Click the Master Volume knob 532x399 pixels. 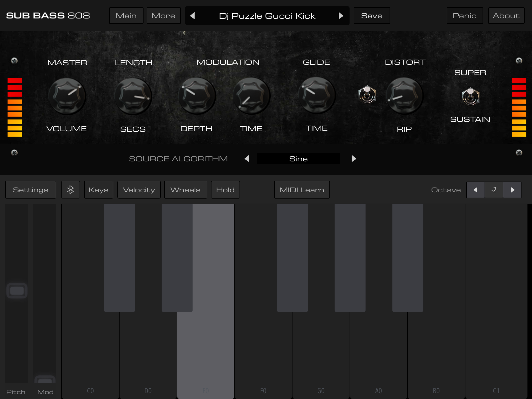tap(67, 96)
